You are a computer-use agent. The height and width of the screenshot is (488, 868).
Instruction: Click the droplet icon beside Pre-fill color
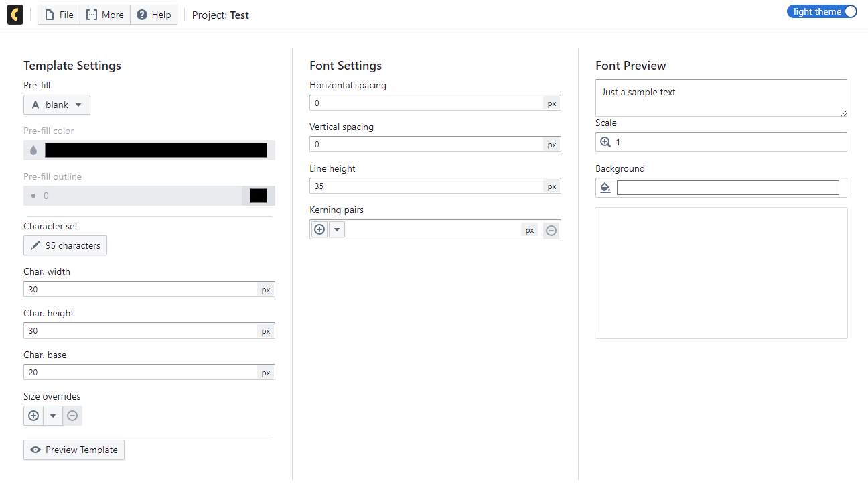pyautogui.click(x=33, y=150)
